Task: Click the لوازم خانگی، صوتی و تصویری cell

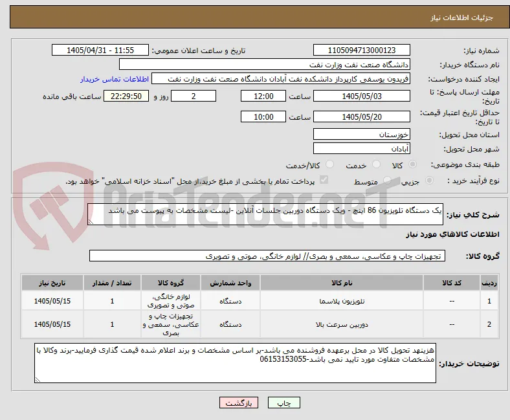Action: point(171,301)
